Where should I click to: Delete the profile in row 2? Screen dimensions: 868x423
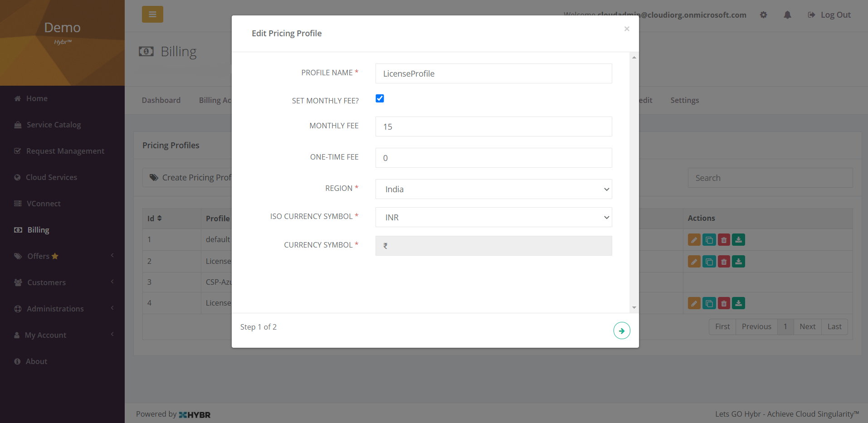(x=724, y=262)
